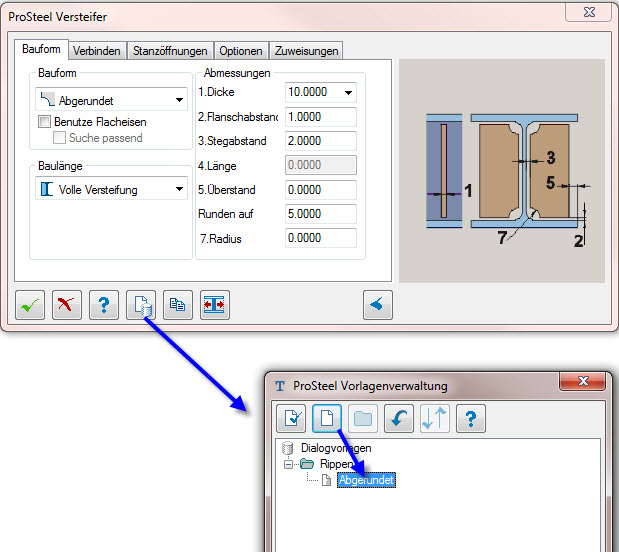
Task: Click the undo curved arrow icon
Action: click(399, 419)
